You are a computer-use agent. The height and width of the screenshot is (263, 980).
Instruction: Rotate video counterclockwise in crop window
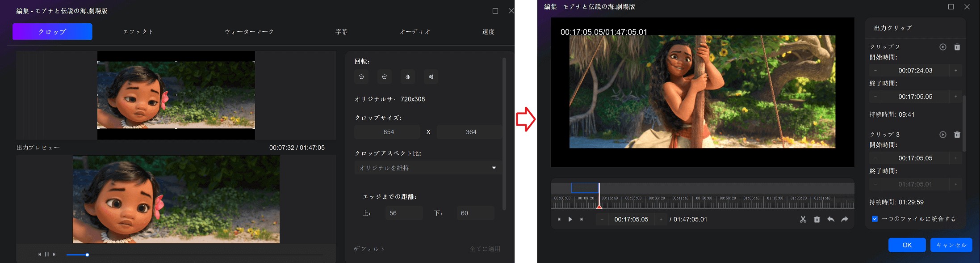point(361,77)
